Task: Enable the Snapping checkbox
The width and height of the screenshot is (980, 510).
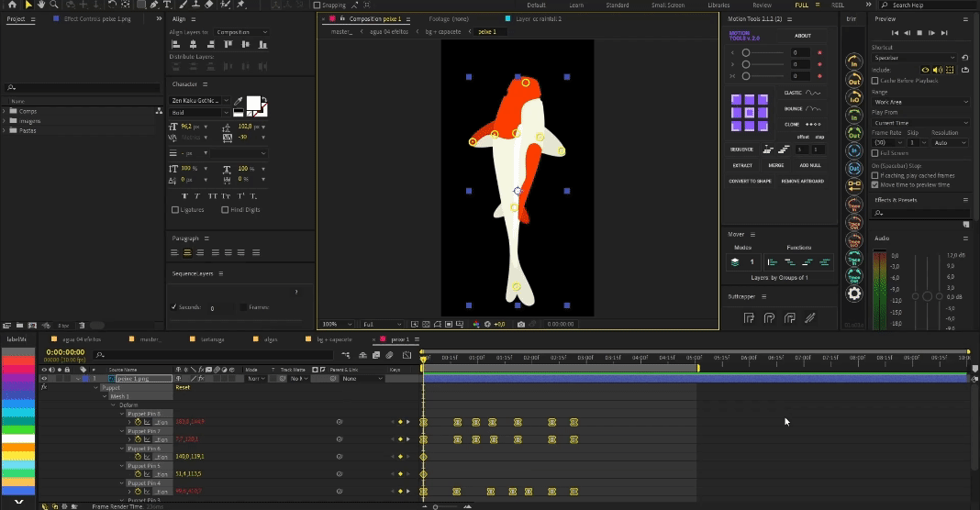Action: coord(315,5)
